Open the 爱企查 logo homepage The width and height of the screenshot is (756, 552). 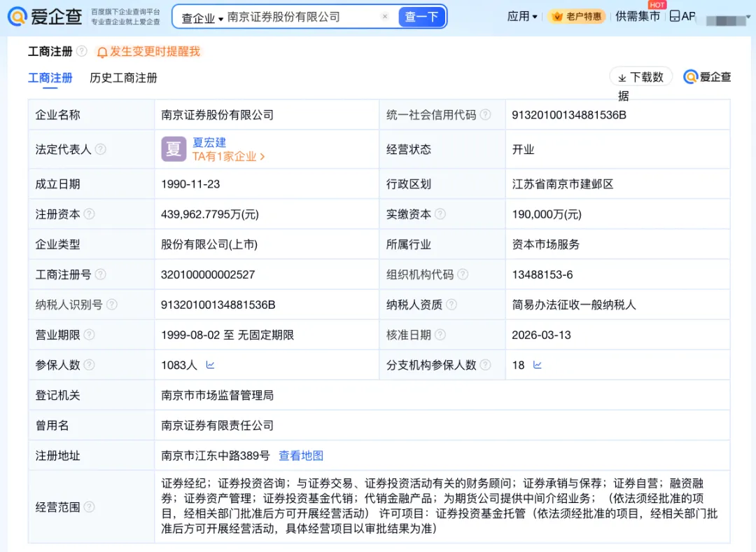(45, 16)
